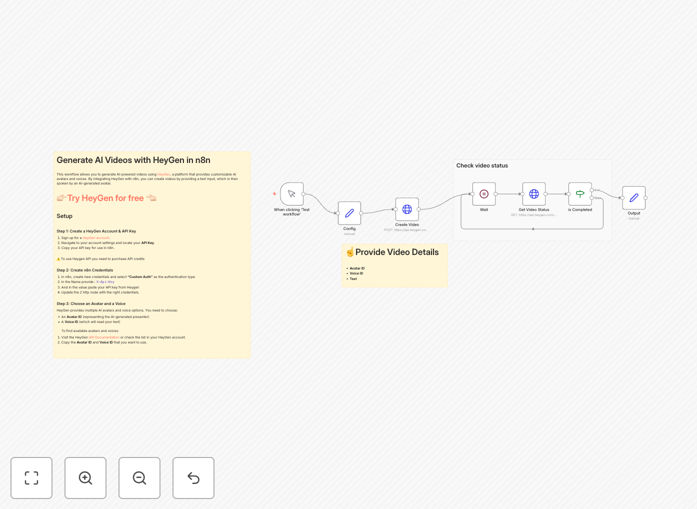Click the HeyGen link in the intro paragraph
This screenshot has height=509, width=697.
pyautogui.click(x=163, y=174)
